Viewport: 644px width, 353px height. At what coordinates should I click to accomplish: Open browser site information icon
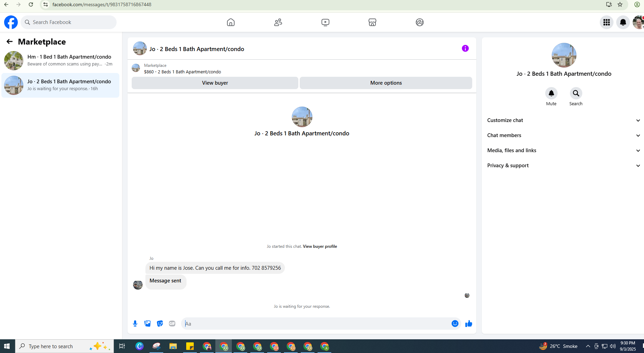coord(46,4)
